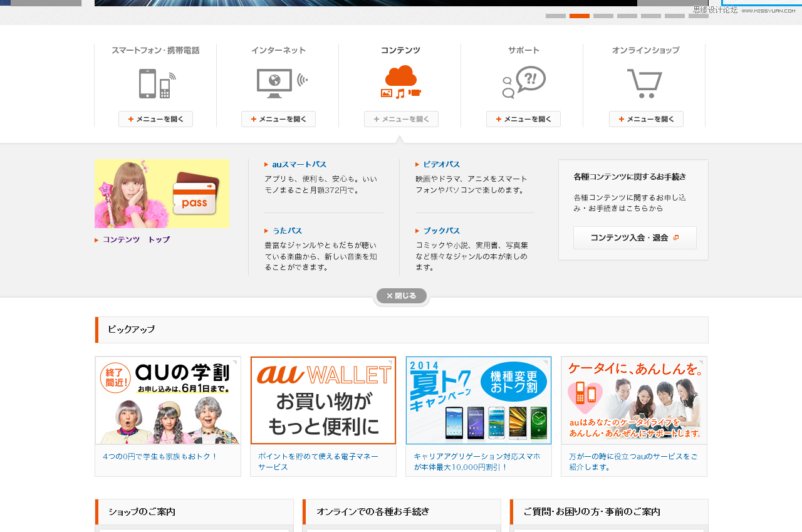Click the online shop cart icon
The height and width of the screenshot is (532, 802).
pos(645,83)
